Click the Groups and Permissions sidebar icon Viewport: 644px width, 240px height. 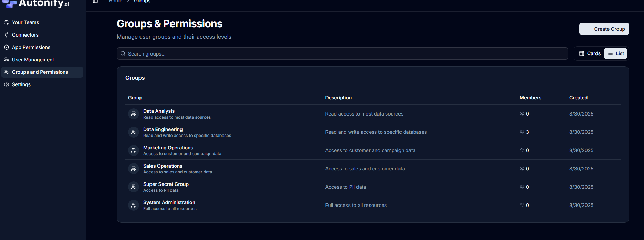7,72
